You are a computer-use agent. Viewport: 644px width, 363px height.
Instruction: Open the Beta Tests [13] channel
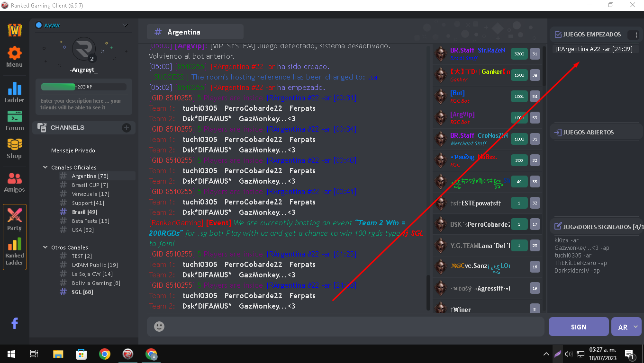91,221
